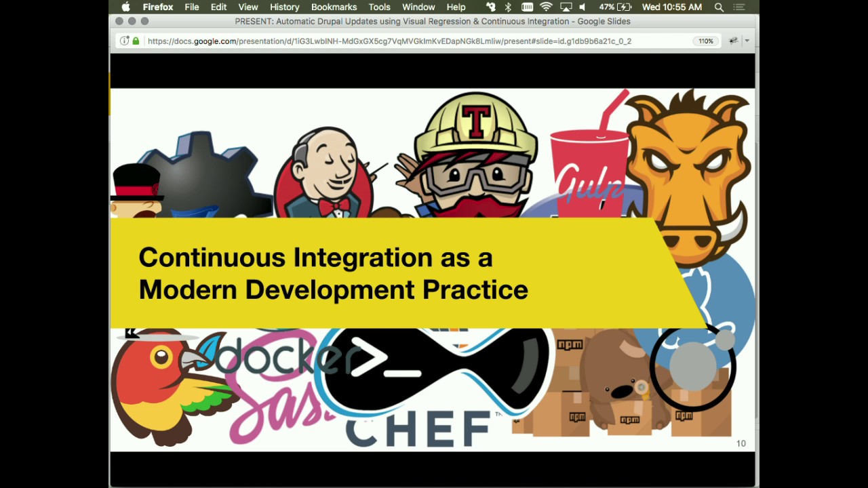Click the slide number 10
The height and width of the screenshot is (488, 868).
click(741, 443)
